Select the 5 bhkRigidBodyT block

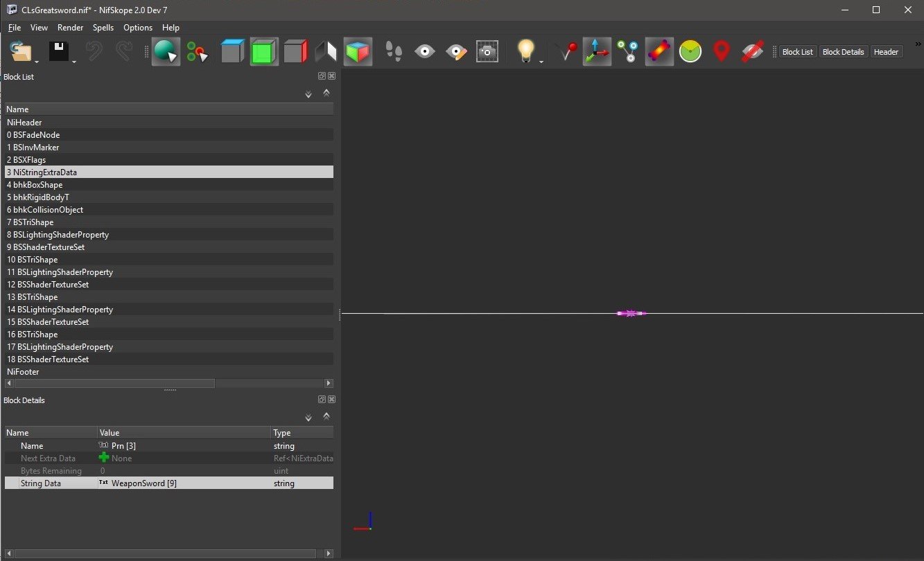(x=168, y=197)
